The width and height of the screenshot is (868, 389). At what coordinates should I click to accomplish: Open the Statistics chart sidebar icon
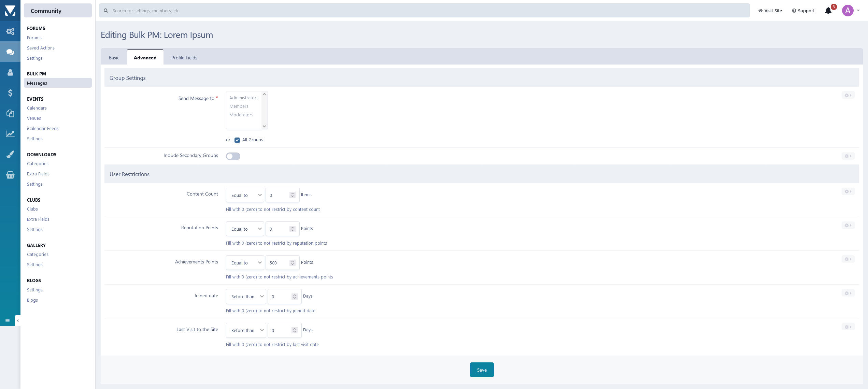pyautogui.click(x=10, y=134)
